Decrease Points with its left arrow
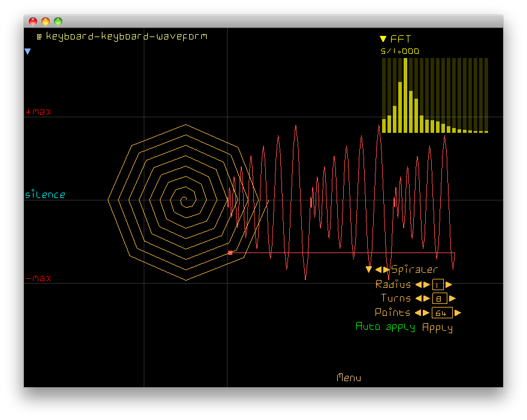 [x=419, y=313]
